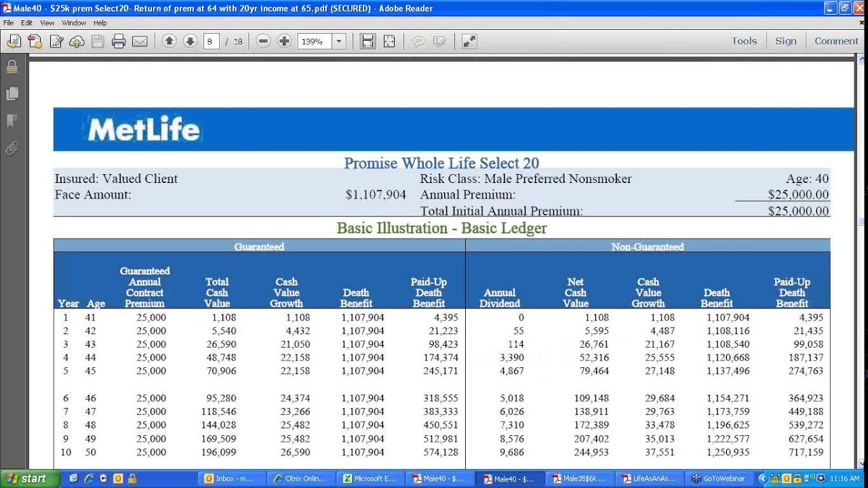Click year 6 Cash Value Growth 24,374
The height and width of the screenshot is (488, 868).
point(295,399)
